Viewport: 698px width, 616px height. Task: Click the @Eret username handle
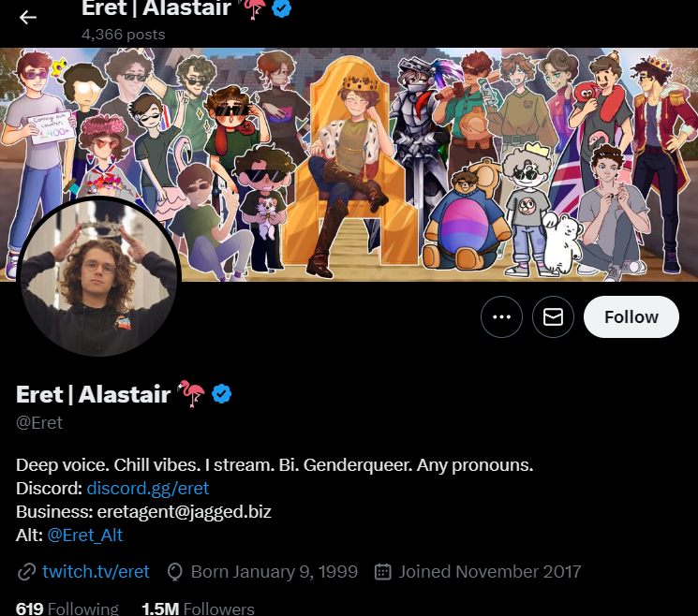[x=39, y=422]
